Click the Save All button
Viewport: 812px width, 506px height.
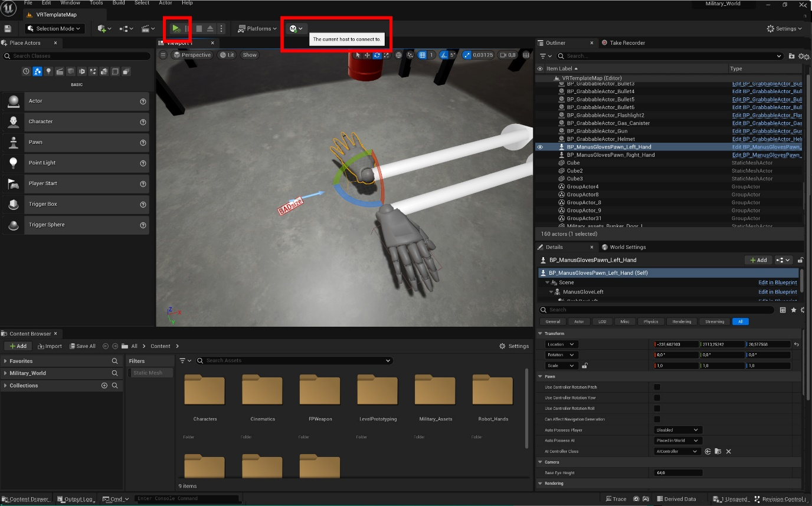pos(82,346)
